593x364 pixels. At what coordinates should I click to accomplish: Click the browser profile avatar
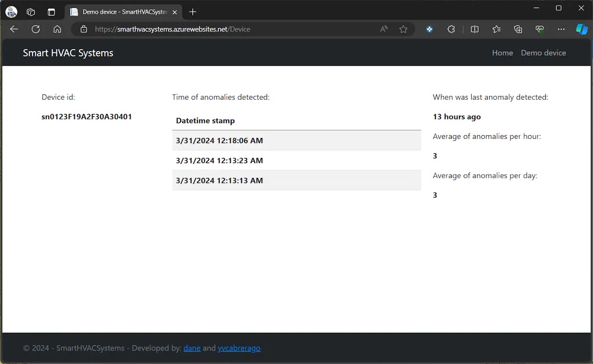(11, 12)
